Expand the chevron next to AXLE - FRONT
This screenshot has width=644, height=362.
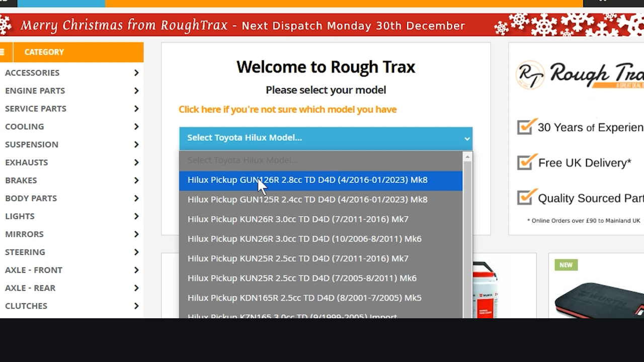[x=136, y=270]
